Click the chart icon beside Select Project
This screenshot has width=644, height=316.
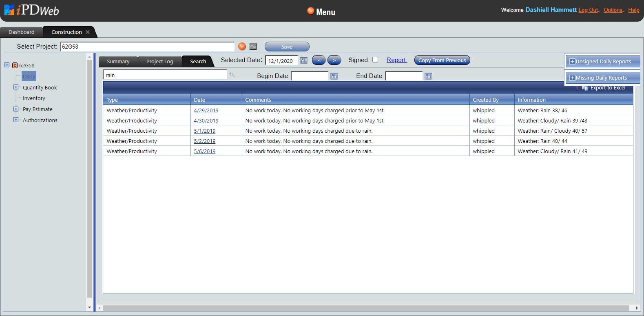253,47
